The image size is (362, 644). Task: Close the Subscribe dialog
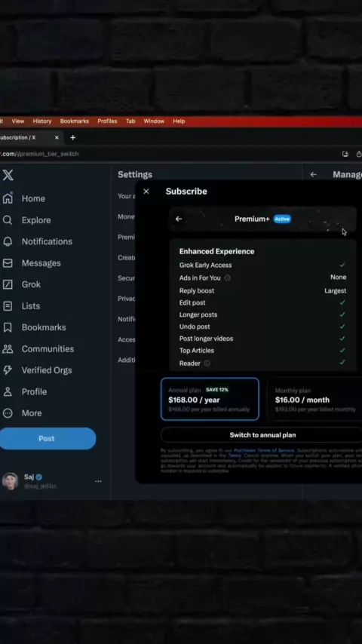coord(146,192)
